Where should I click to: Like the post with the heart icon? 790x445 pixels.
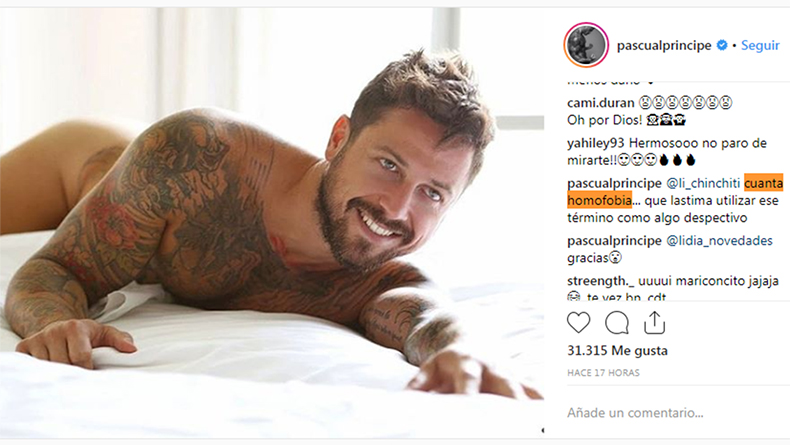(578, 323)
